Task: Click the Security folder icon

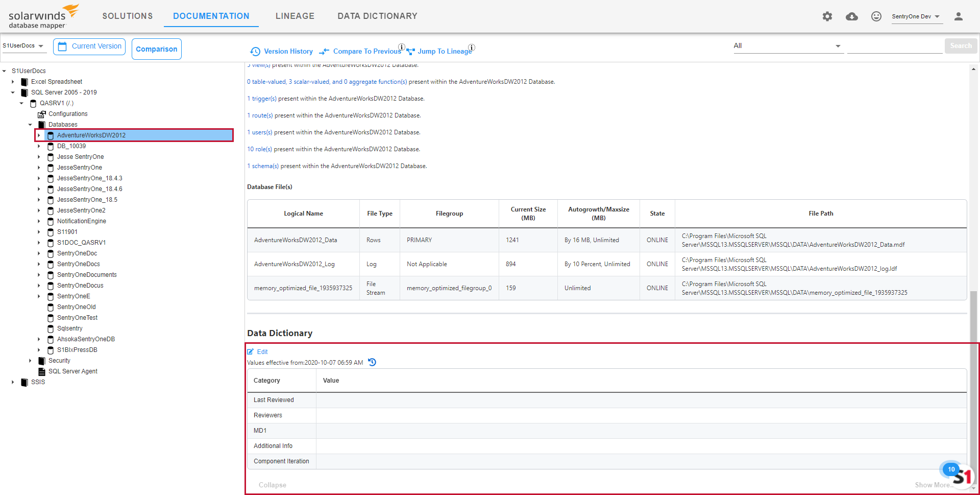Action: point(42,361)
